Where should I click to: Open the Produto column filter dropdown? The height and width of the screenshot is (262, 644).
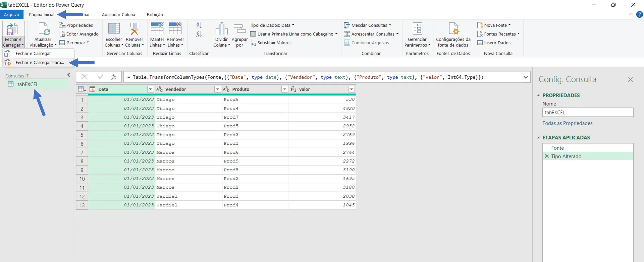click(284, 89)
